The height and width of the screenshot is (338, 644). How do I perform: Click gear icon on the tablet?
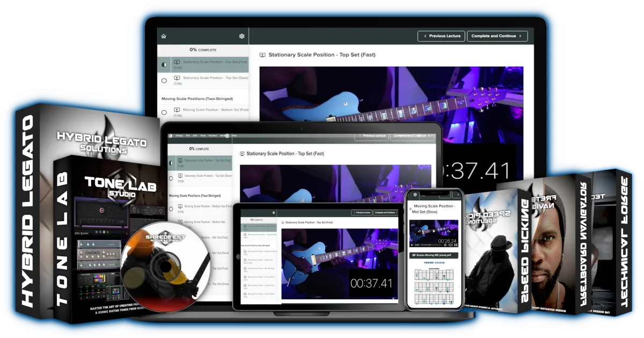274,212
